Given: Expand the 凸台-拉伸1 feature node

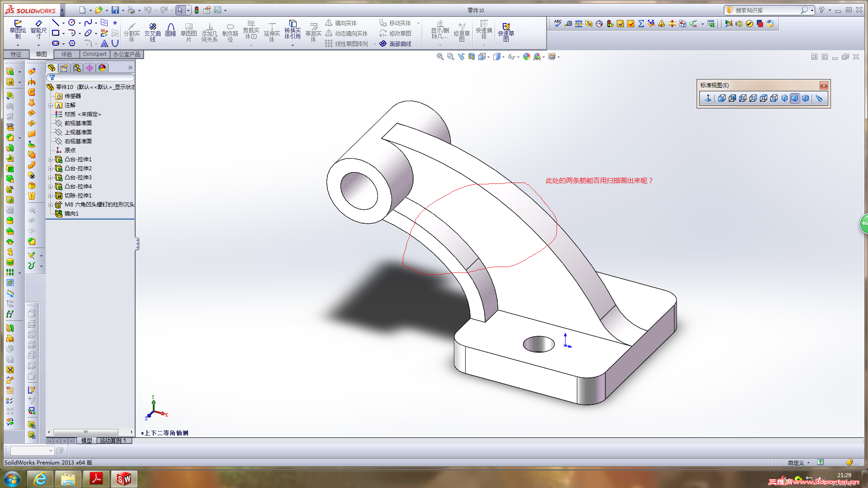Looking at the screenshot, I should 51,160.
